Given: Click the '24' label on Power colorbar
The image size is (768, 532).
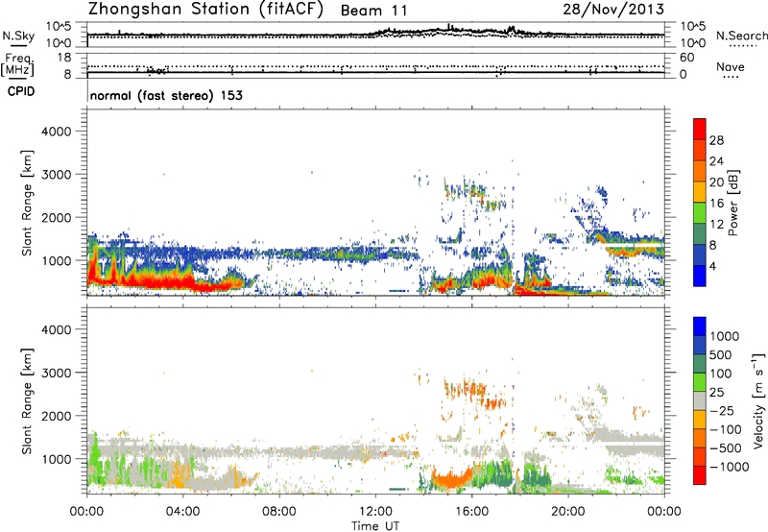Looking at the screenshot, I should click(716, 161).
